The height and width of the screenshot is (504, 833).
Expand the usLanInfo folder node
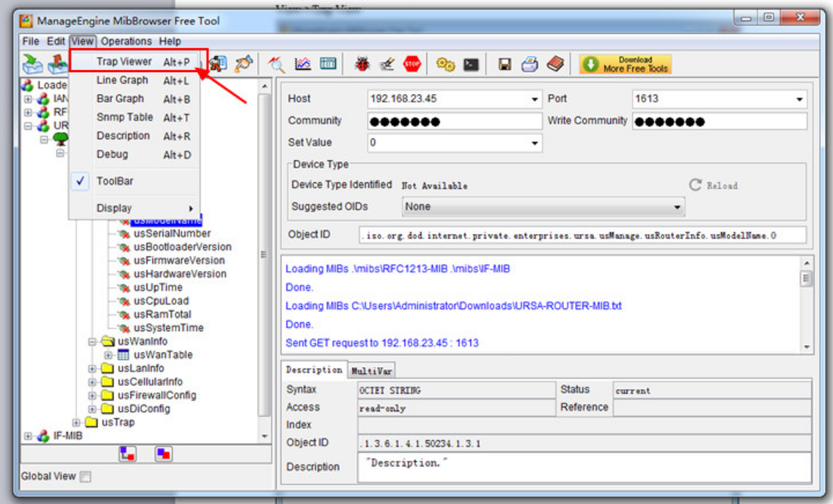coord(92,368)
